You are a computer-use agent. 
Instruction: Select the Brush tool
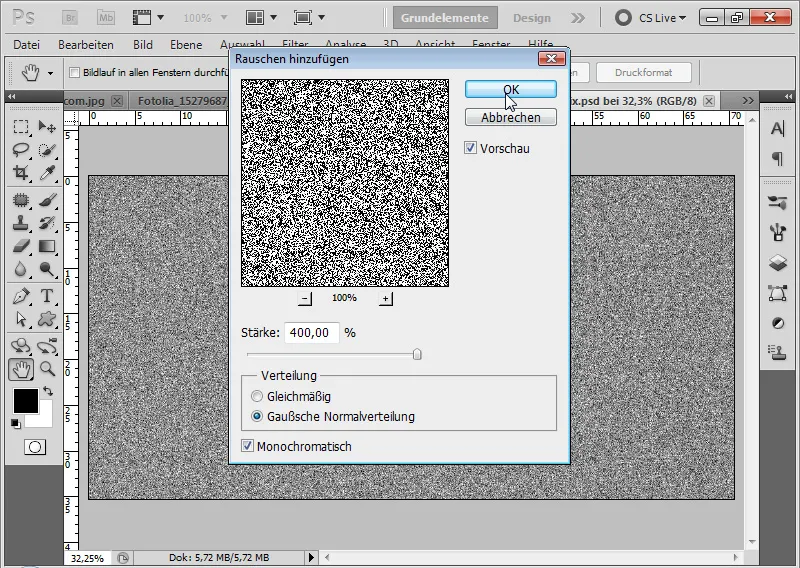(47, 200)
